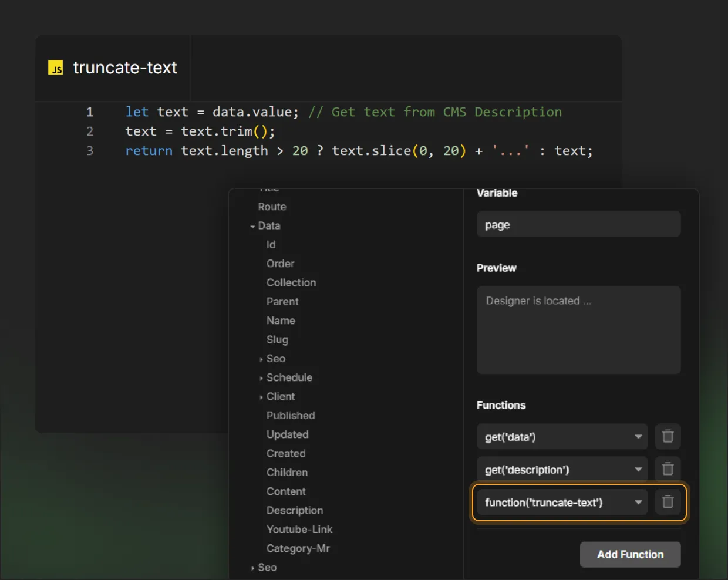Select the Youtube-Link field
This screenshot has height=580, width=728.
pyautogui.click(x=299, y=529)
